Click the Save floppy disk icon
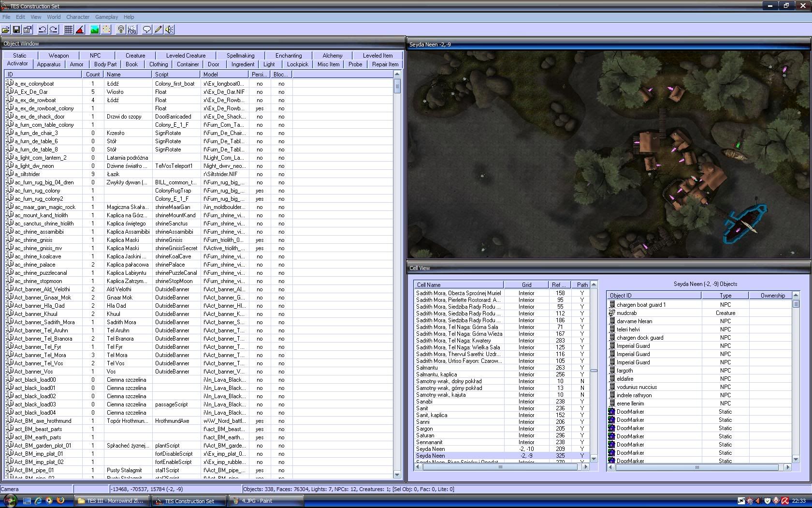 (16, 30)
